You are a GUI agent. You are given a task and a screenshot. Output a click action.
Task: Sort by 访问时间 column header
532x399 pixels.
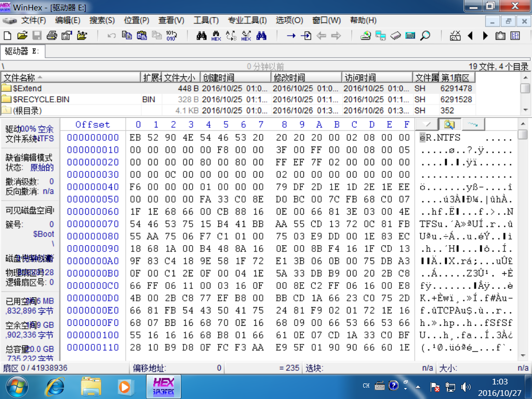coord(377,78)
